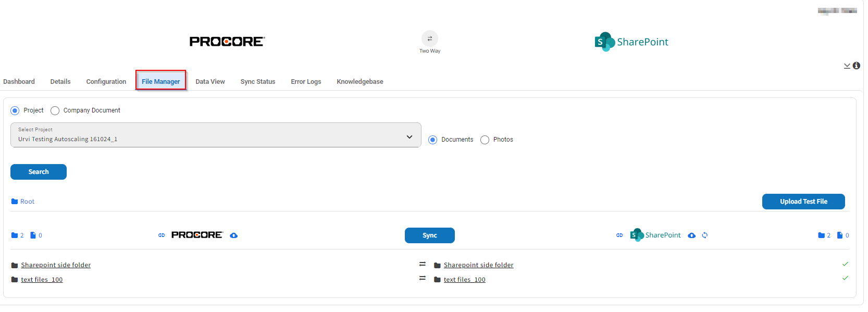
Task: Open SharePoint side 'Sharepoint side folder' link
Action: 479,265
